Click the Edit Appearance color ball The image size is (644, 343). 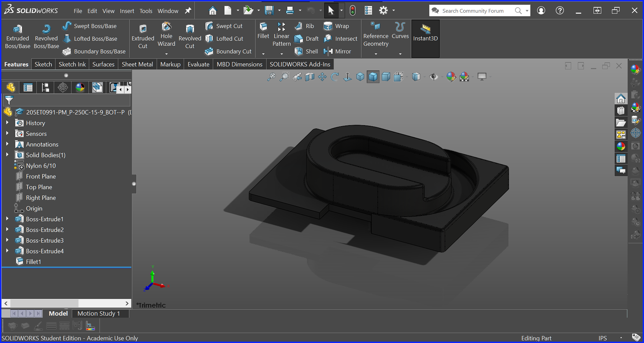coord(451,77)
